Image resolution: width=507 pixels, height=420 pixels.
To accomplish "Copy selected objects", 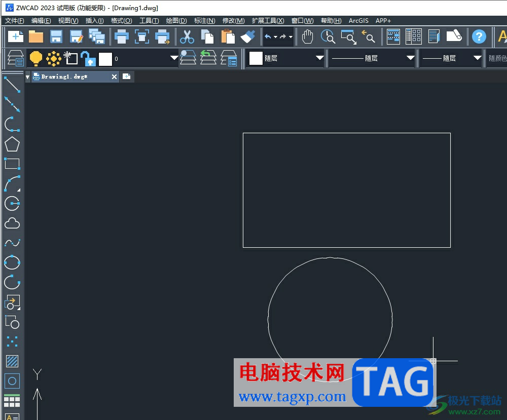I will coord(207,36).
